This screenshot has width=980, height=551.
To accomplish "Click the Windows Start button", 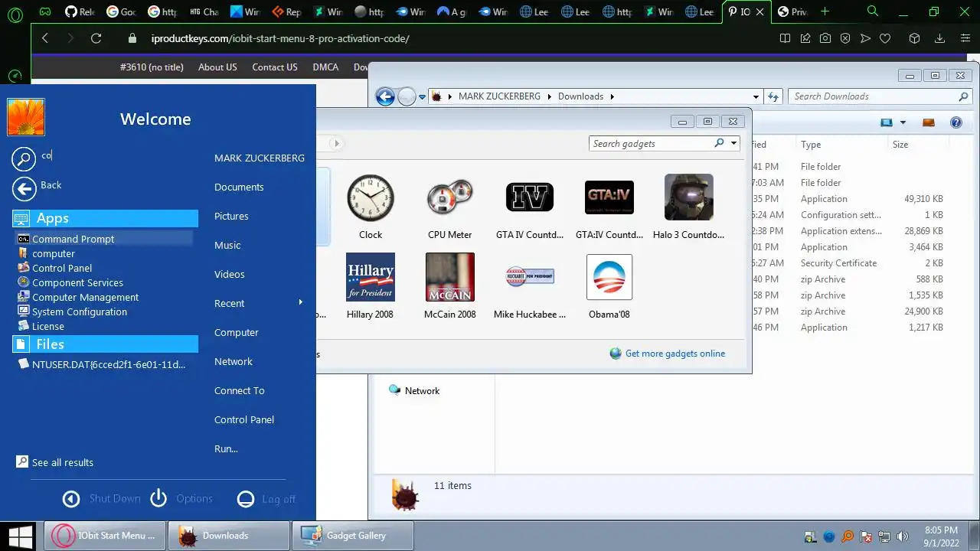I will (x=20, y=536).
